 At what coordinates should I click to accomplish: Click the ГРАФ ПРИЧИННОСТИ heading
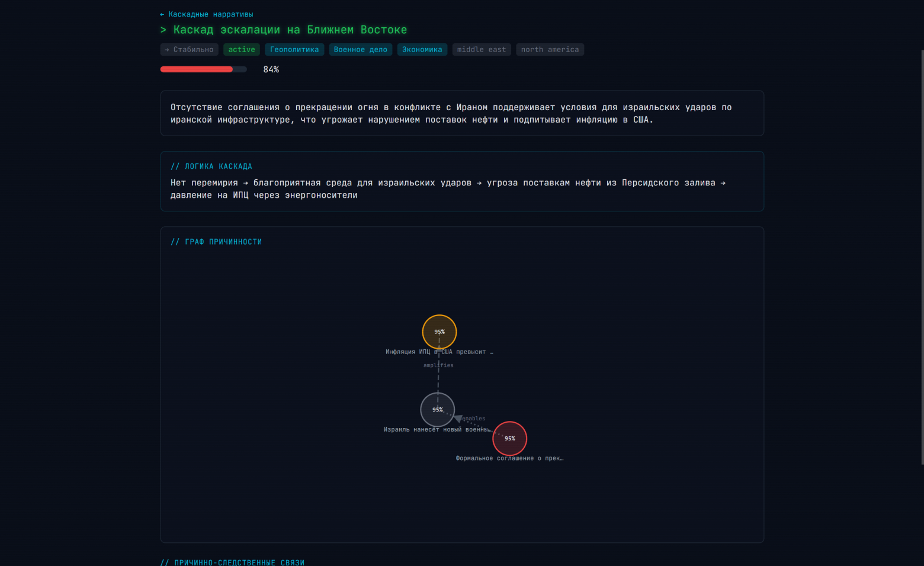pos(216,242)
